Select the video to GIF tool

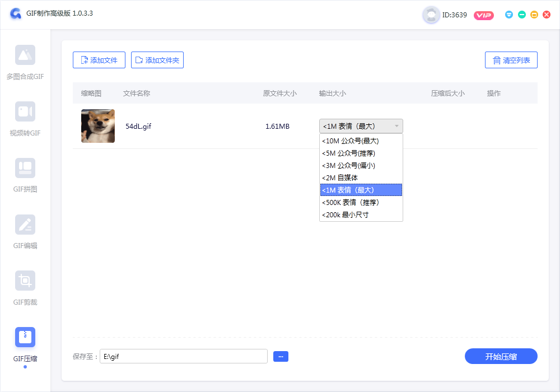click(x=25, y=111)
